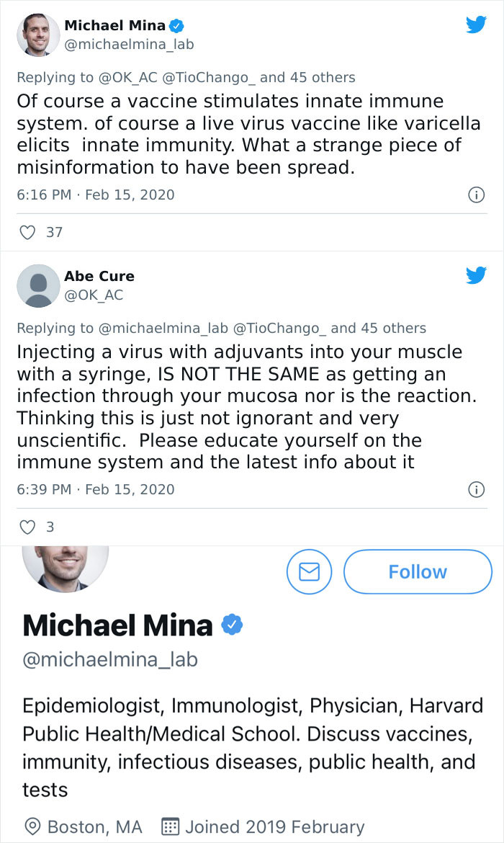Viewport: 504px width, 843px height.
Task: Open the info icon on Abe Cure's tweet
Action: click(x=476, y=489)
